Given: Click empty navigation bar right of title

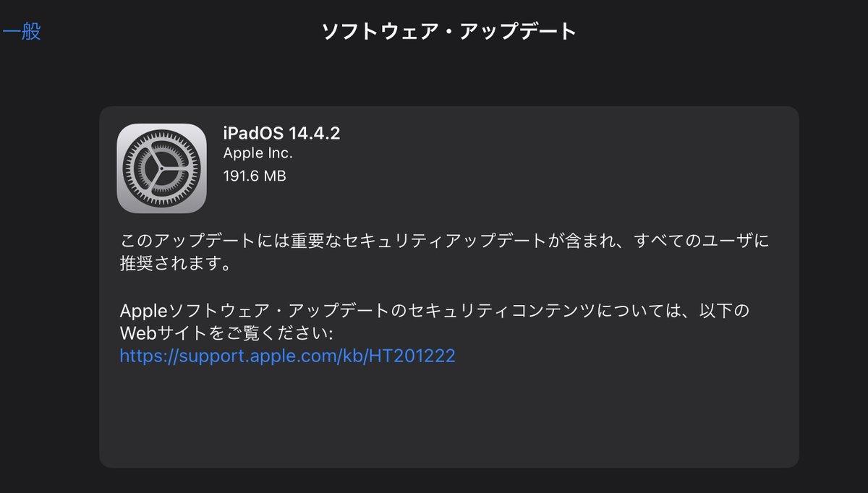Looking at the screenshot, I should (723, 32).
